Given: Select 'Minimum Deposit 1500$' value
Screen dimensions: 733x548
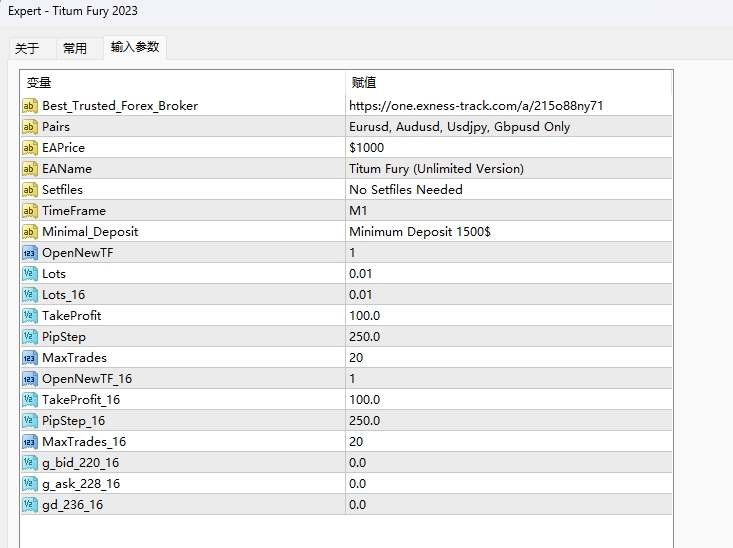Looking at the screenshot, I should point(420,232).
